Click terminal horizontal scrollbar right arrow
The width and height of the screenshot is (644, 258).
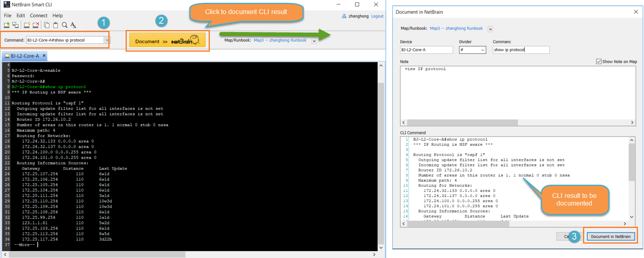[x=374, y=254]
